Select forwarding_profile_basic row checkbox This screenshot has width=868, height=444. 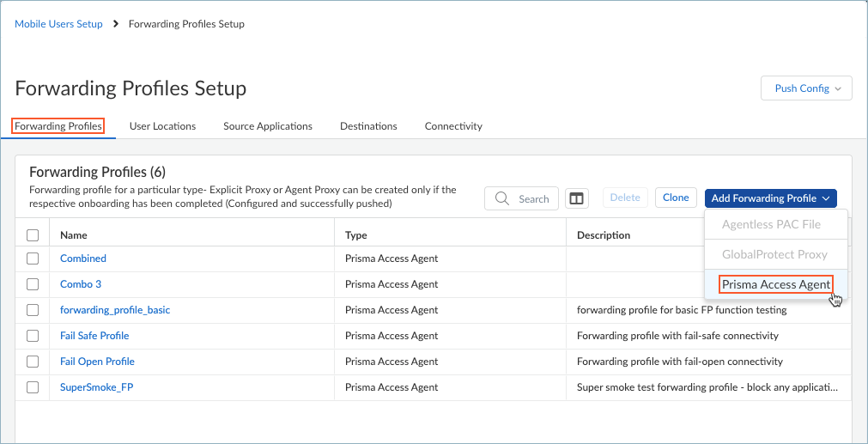pos(33,310)
